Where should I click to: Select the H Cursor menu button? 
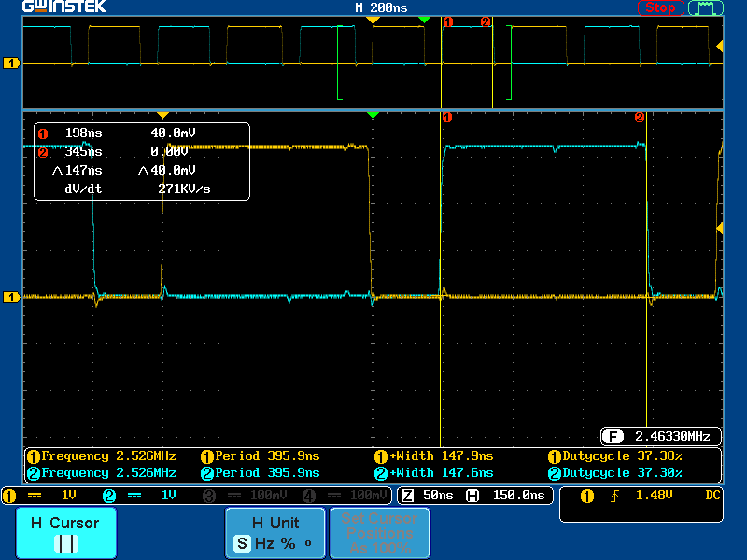(x=66, y=532)
